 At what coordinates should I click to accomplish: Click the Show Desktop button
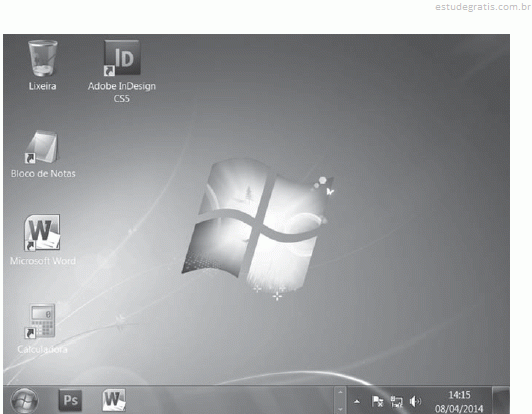pos(500,400)
